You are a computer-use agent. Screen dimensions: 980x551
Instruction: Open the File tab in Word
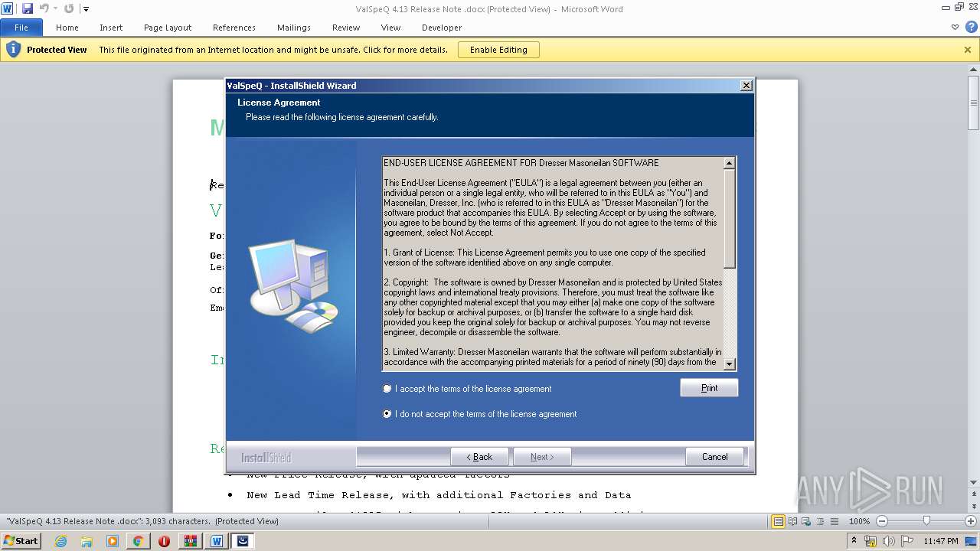point(21,28)
